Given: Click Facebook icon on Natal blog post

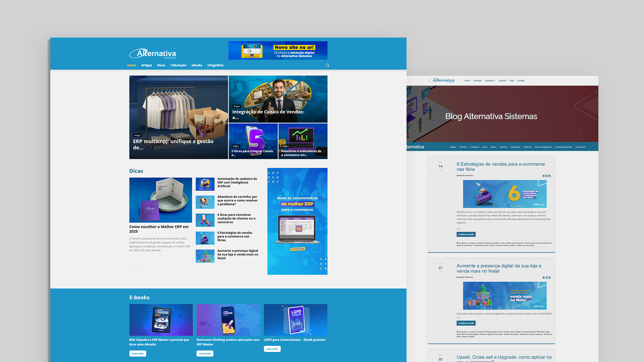Looking at the screenshot, I should (x=544, y=278).
